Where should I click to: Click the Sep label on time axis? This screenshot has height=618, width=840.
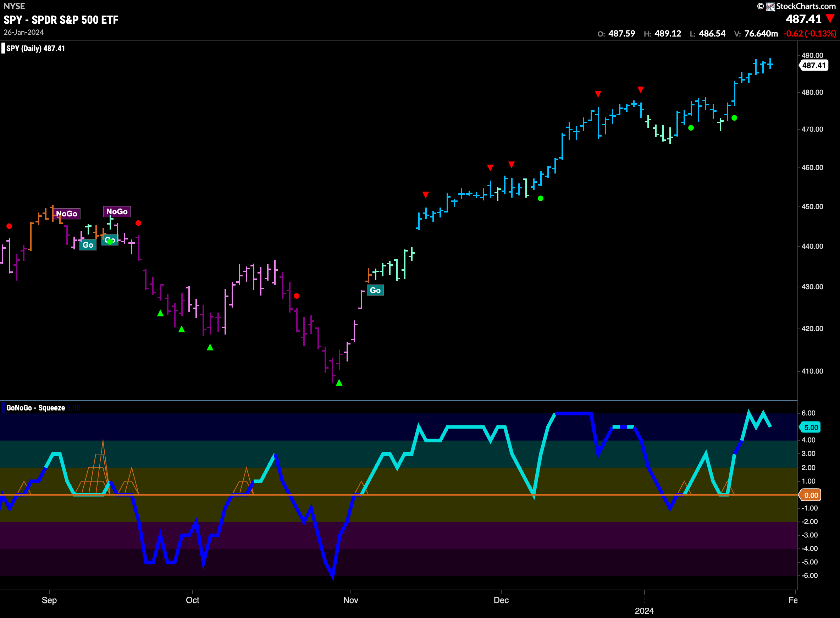pyautogui.click(x=49, y=600)
